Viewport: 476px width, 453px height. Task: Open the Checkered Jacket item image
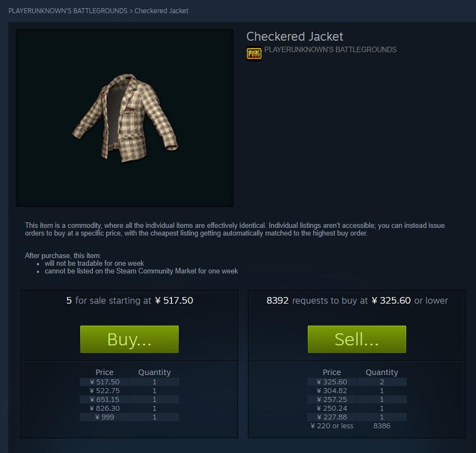point(125,118)
